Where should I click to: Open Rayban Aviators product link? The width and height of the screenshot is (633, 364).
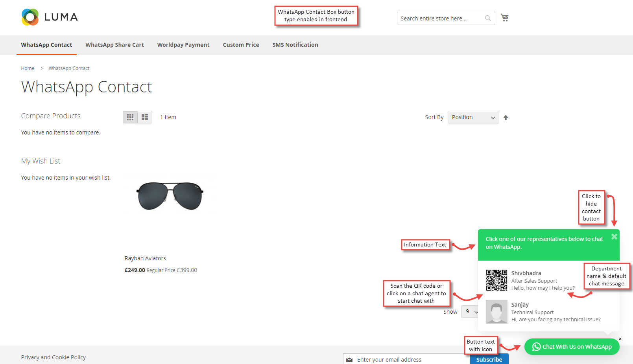click(145, 258)
